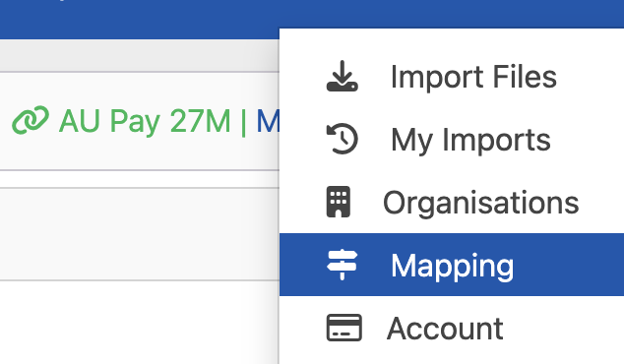Open the Account menu entry

click(x=452, y=328)
